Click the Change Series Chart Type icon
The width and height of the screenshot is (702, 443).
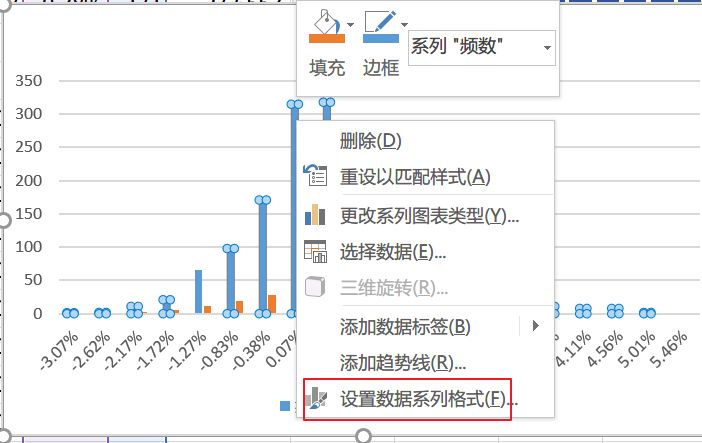(315, 214)
